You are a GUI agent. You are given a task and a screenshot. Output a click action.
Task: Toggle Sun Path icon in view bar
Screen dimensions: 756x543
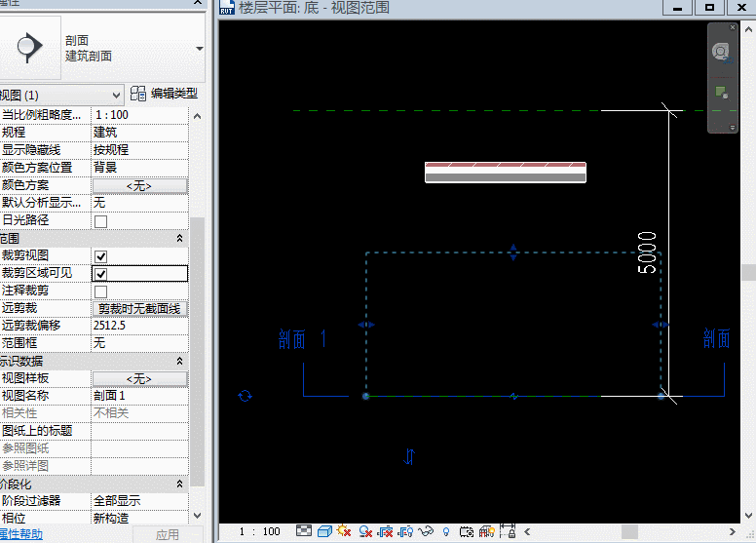pyautogui.click(x=344, y=531)
